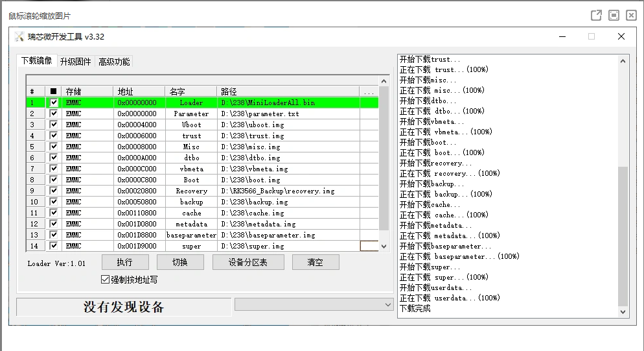Click the '...' column header

(369, 91)
